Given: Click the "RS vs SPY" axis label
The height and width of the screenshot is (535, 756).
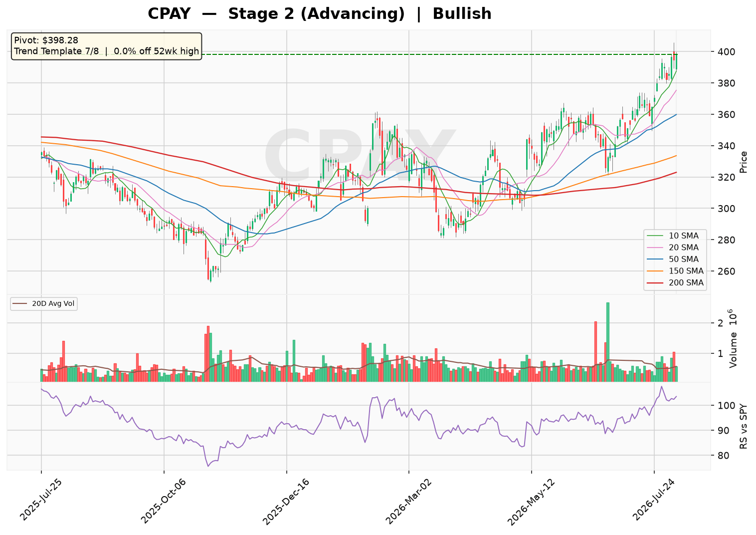Looking at the screenshot, I should click(744, 426).
